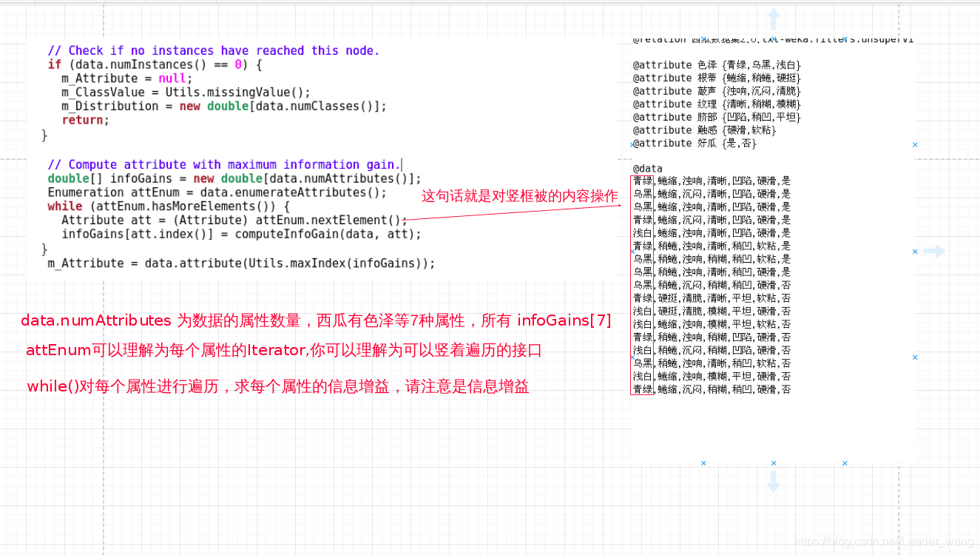Click the bottom-center connection point above the down arrow
Image resolution: width=980 pixels, height=555 pixels.
(x=774, y=463)
